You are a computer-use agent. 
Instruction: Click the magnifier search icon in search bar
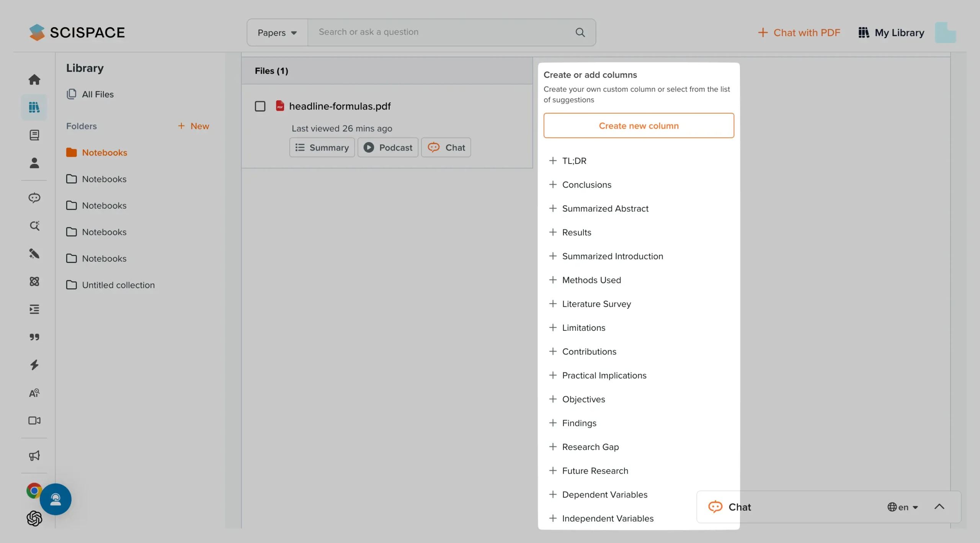click(580, 32)
